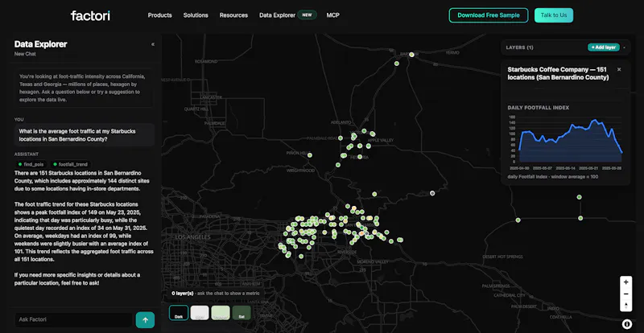This screenshot has height=333, width=644.
Task: Open Data Explorer nav item
Action: 277,15
